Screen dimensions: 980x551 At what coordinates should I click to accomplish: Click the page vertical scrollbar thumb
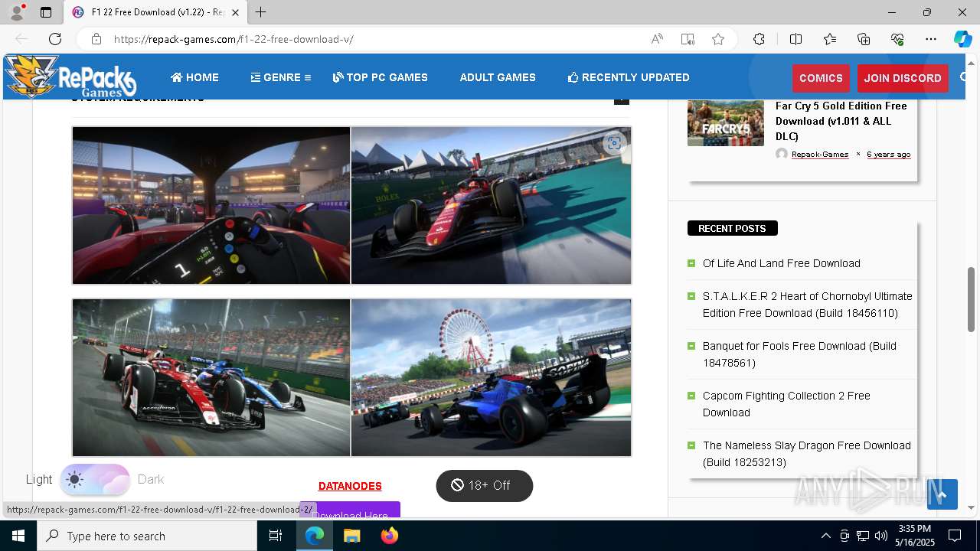(x=972, y=298)
